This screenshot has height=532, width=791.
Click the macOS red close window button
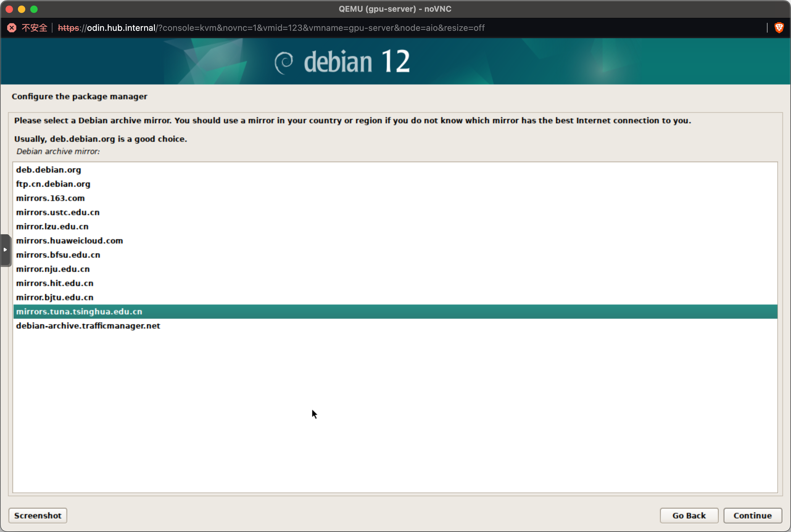10,9
